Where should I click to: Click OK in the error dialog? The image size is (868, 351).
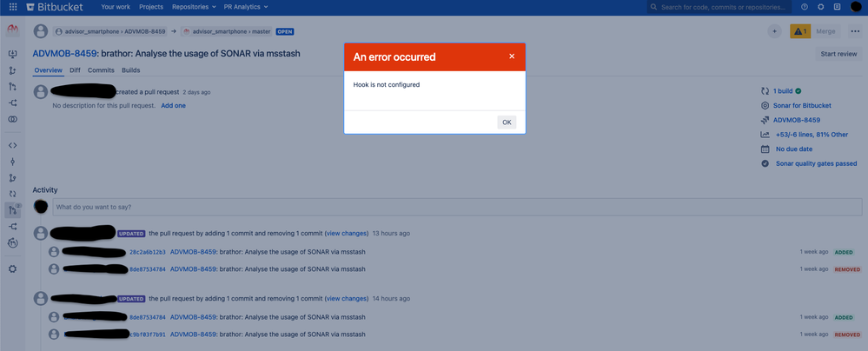pos(507,123)
